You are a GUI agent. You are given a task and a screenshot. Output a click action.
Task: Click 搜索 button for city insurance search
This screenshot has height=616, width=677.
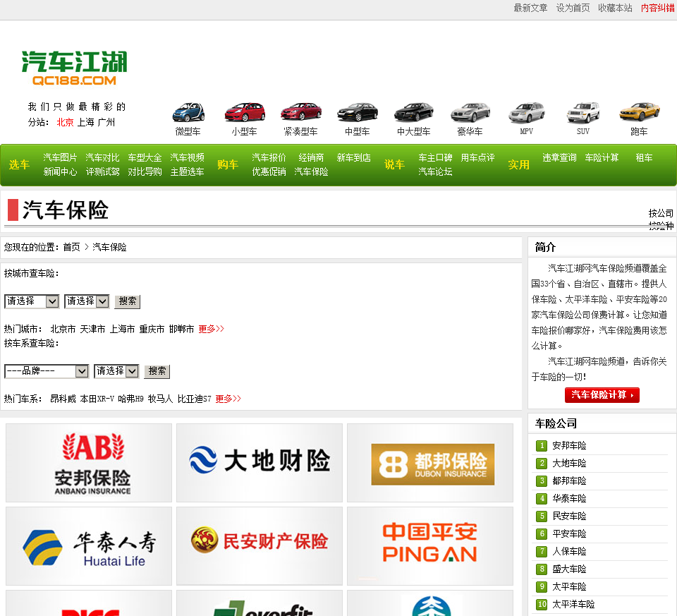(128, 301)
